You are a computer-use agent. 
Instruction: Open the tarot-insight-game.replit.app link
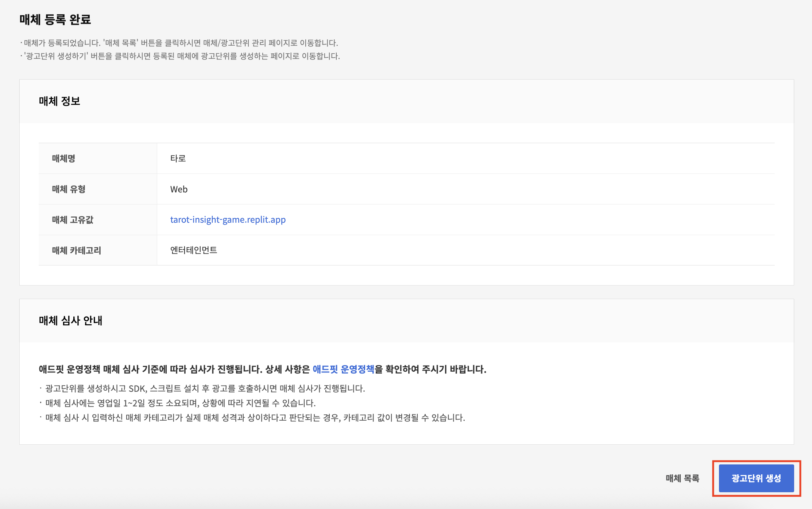(x=228, y=219)
